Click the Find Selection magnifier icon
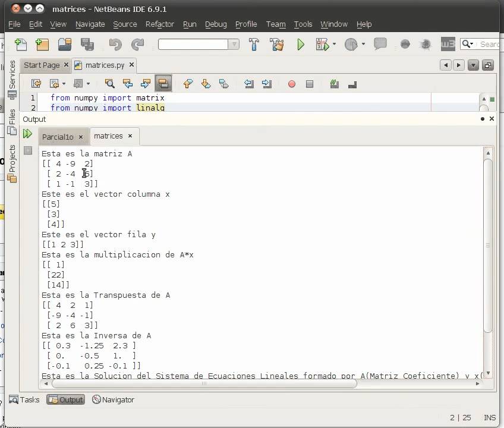 click(109, 84)
